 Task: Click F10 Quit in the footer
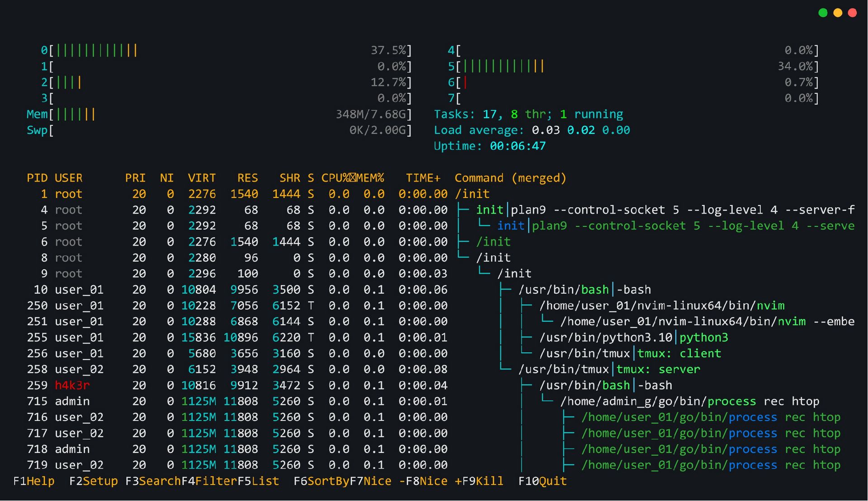(542, 481)
